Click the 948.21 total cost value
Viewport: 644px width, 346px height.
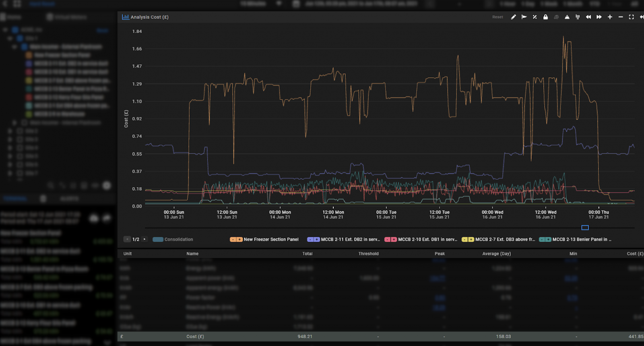(x=305, y=336)
